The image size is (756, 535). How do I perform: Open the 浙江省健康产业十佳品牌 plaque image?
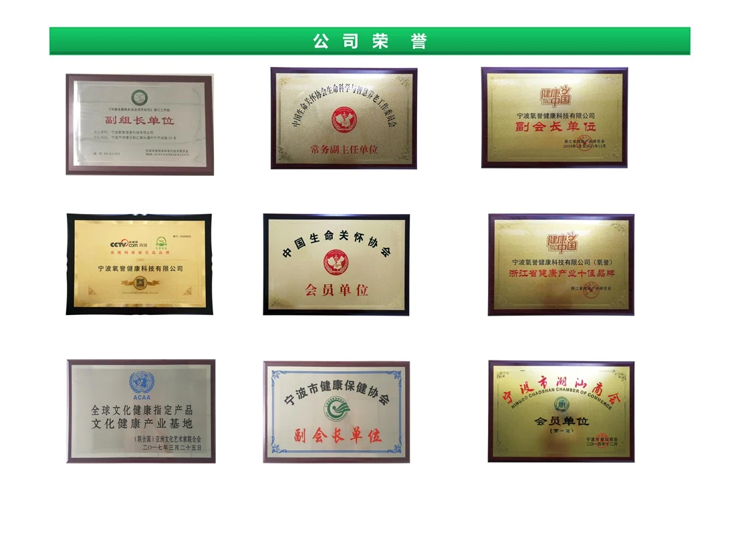(561, 265)
